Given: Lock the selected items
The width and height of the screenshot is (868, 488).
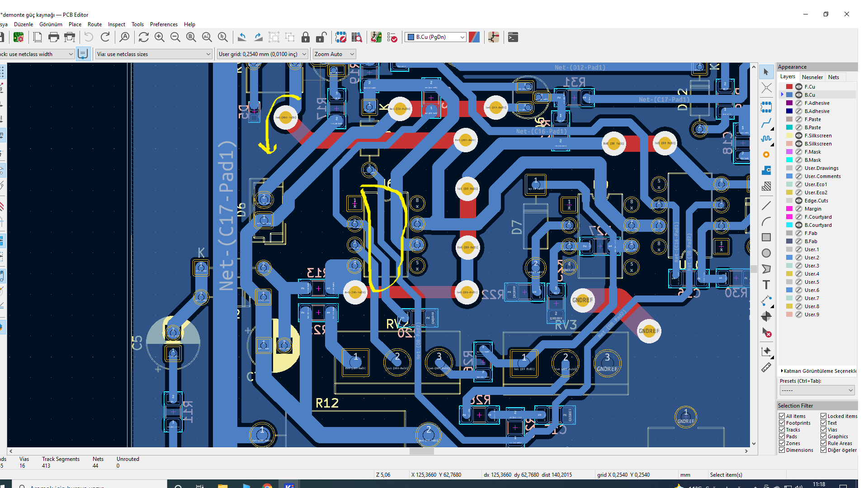Looking at the screenshot, I should [x=306, y=38].
